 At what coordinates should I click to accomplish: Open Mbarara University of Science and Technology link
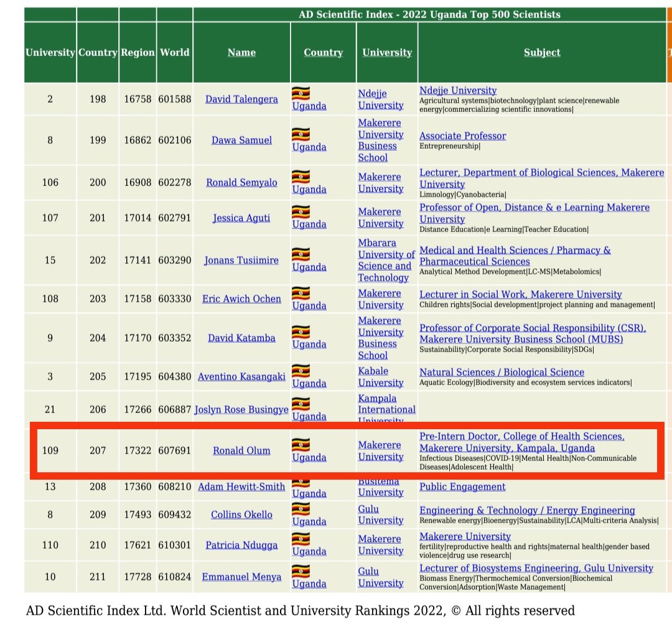tap(386, 260)
